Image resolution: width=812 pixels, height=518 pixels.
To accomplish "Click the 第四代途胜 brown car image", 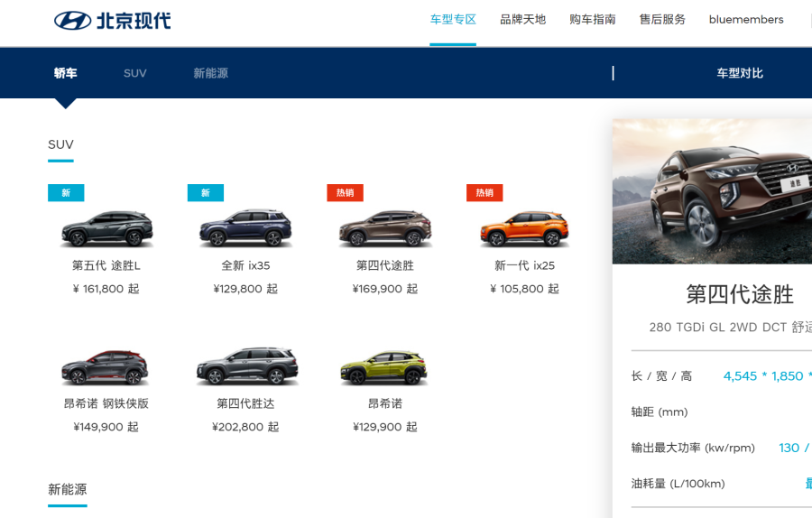I will tap(385, 228).
